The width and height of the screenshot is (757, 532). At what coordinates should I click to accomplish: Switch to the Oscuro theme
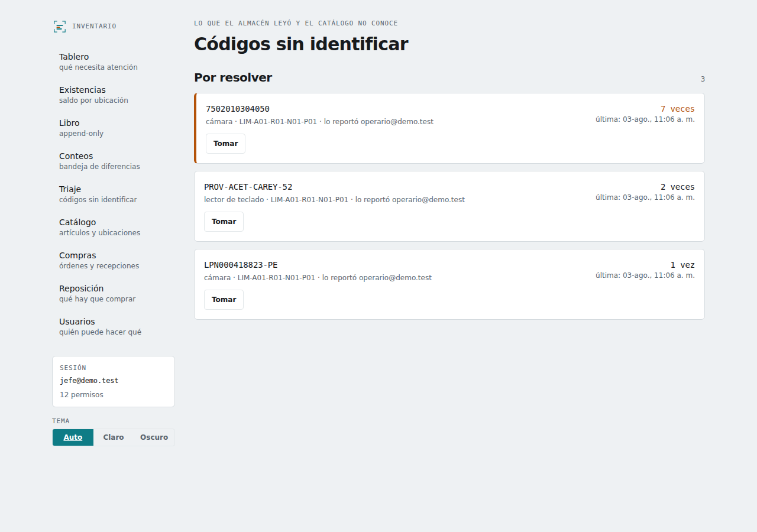154,437
